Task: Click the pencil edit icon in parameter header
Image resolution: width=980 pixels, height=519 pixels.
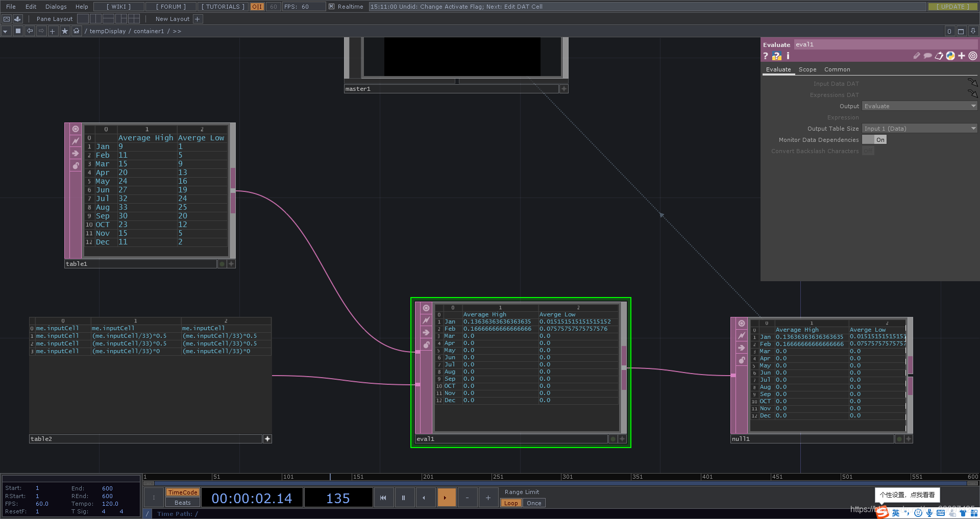Action: [917, 56]
